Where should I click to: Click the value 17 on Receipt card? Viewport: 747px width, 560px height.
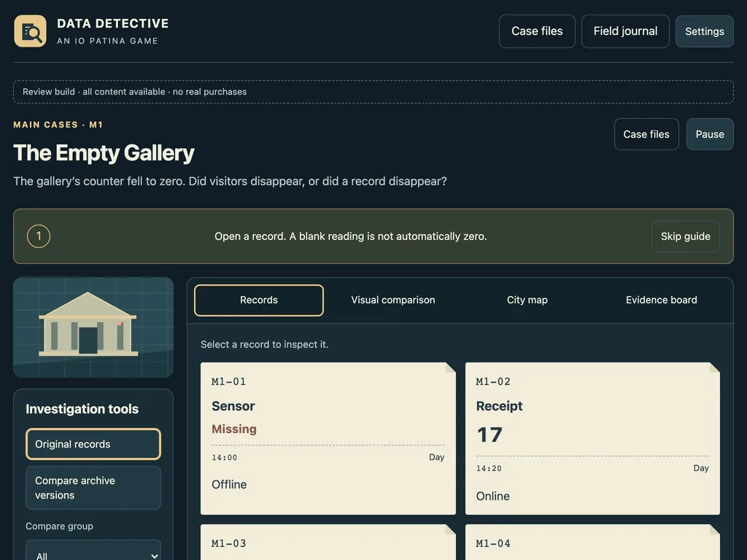tap(489, 435)
